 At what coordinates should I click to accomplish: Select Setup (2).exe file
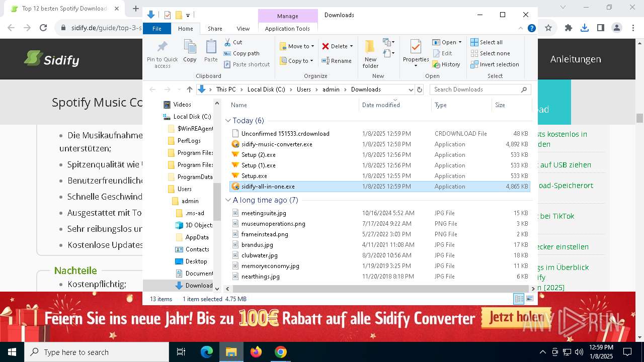[x=380, y=155]
